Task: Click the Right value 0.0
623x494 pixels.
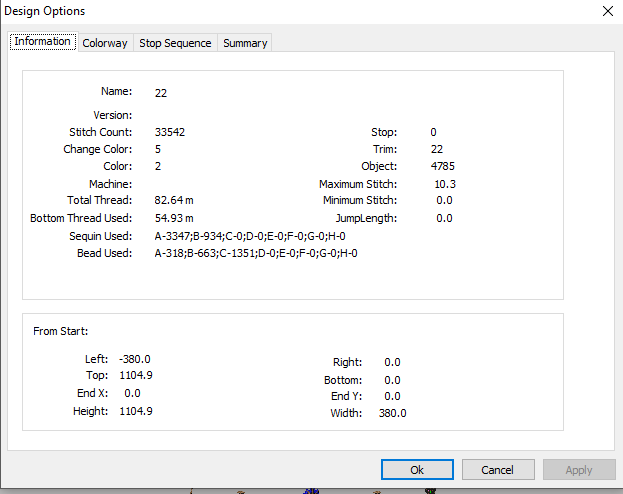Action: click(393, 362)
